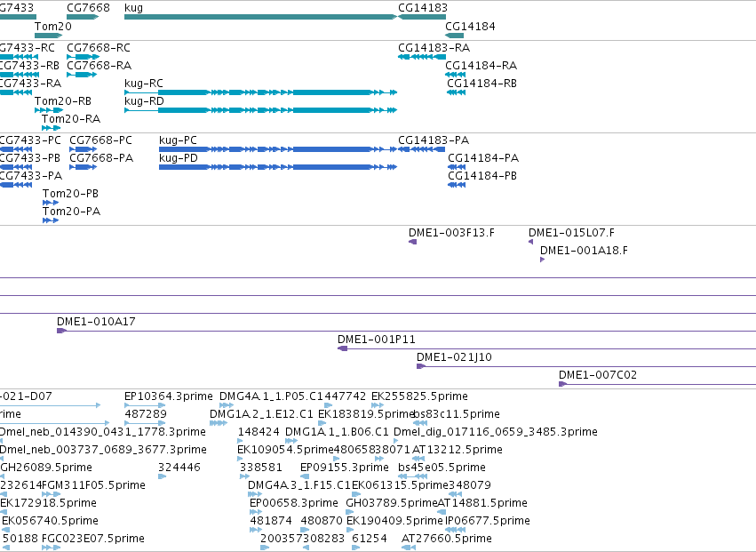Open BAC clone DME1-010A17
756x552 pixels.
[x=407, y=331]
